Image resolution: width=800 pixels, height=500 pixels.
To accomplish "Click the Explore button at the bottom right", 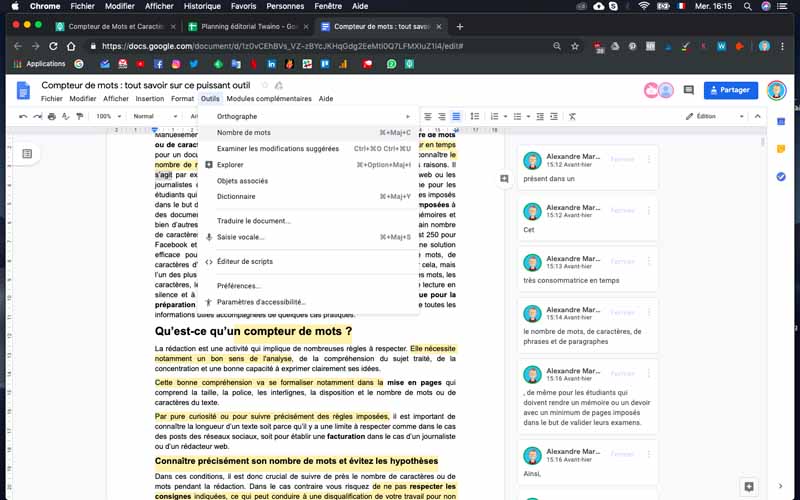I will (749, 486).
